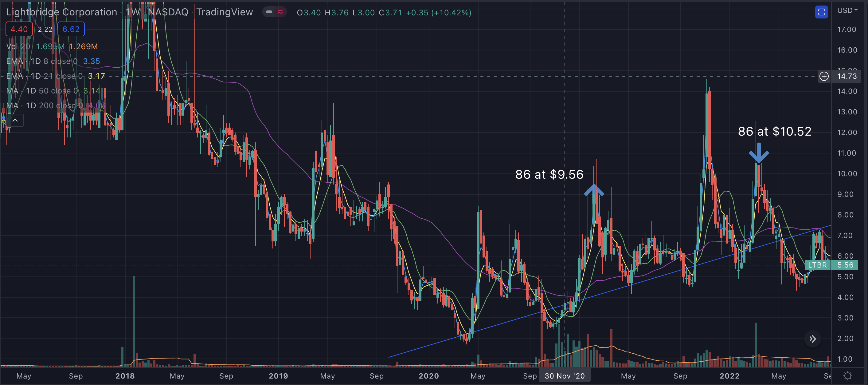
Task: Click the 14.73 crosshair price label
Action: tap(847, 76)
